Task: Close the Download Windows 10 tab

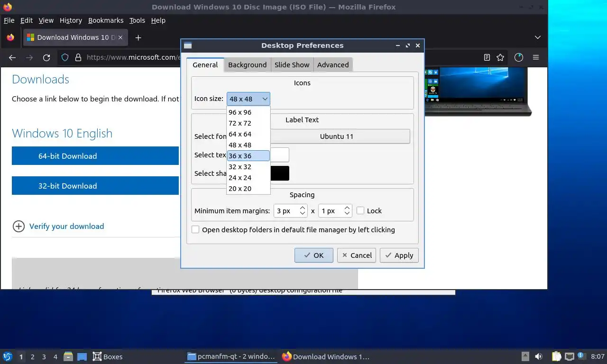Action: (x=120, y=37)
